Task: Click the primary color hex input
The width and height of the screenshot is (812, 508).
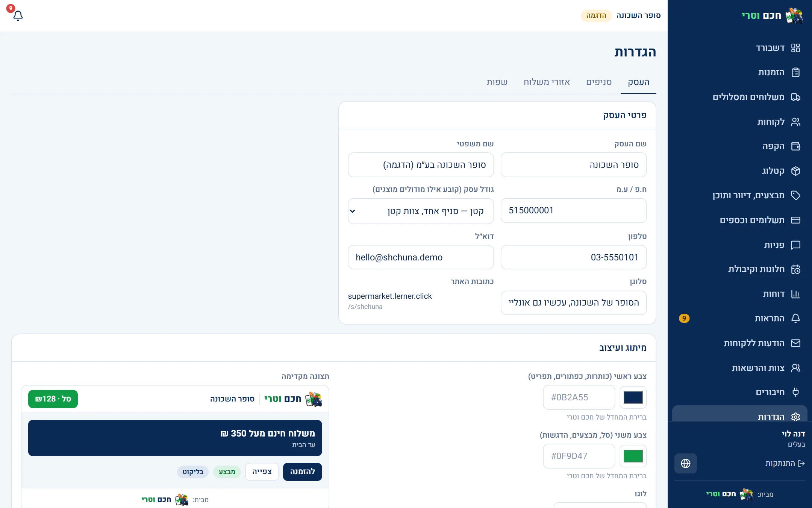Action: (x=579, y=397)
